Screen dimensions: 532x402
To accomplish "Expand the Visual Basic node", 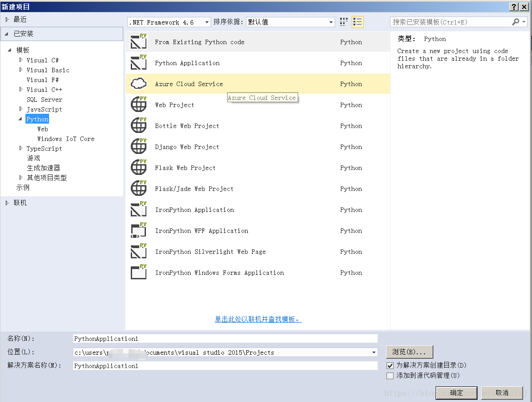I will pos(21,70).
